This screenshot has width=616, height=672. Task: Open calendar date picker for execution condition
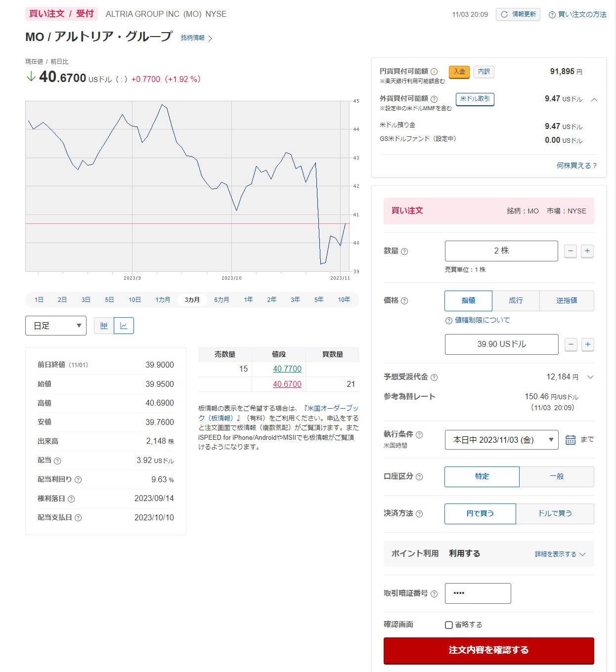click(570, 440)
